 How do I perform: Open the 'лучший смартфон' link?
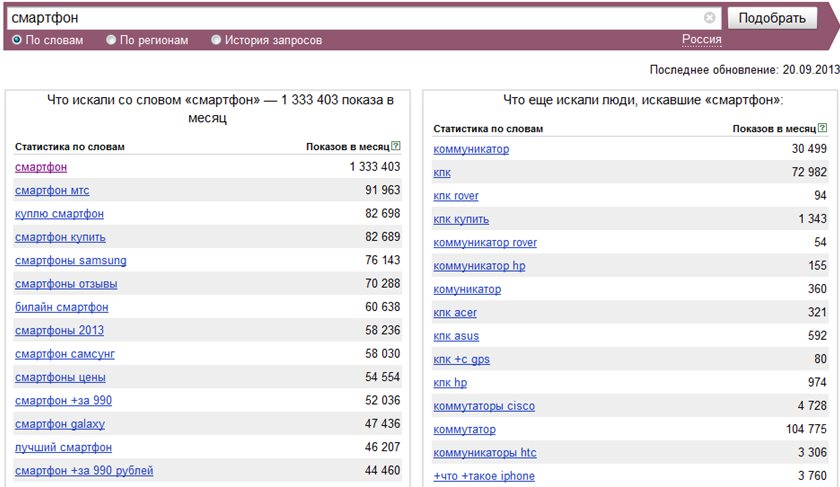63,447
